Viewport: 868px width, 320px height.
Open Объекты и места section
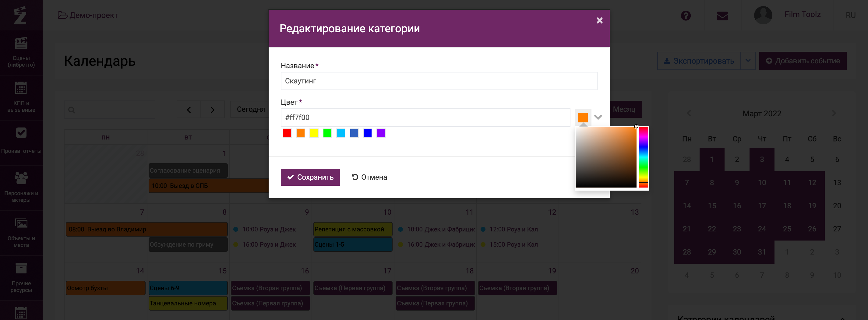click(21, 232)
